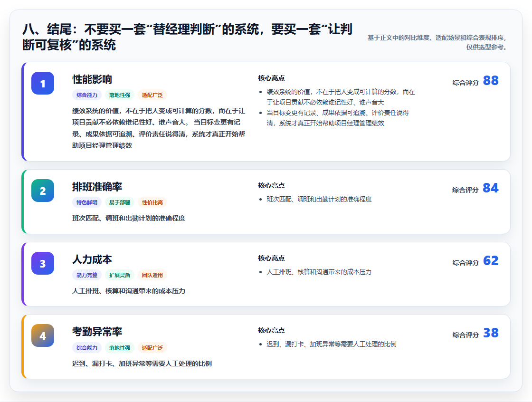Click 综合评分 label beside 84
Viewport: 532px width, 402px height.
465,190
